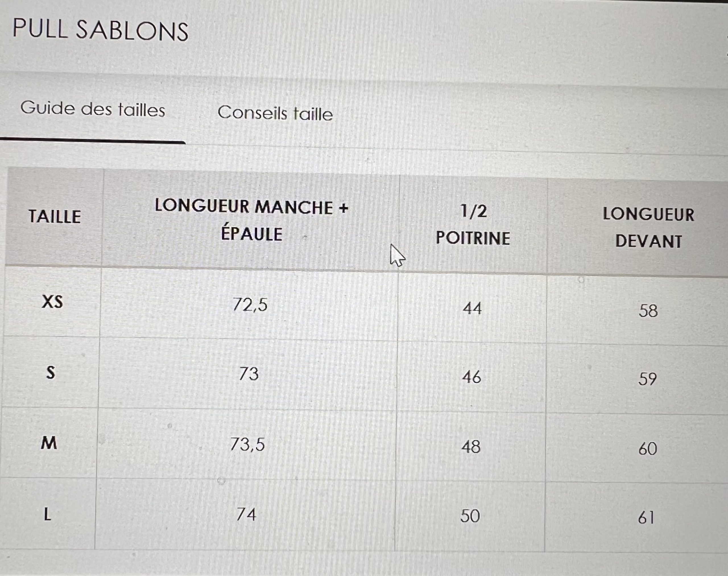Click the 74 sleeve value for L
The width and height of the screenshot is (728, 576).
tap(246, 514)
